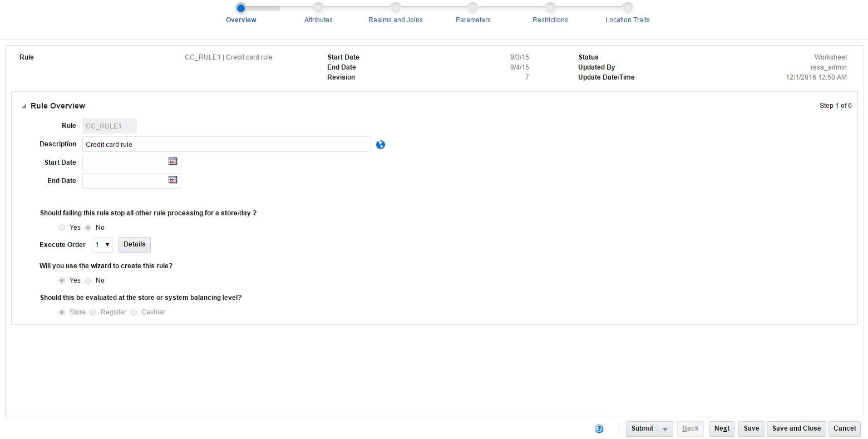The height and width of the screenshot is (439, 868).
Task: Collapse the Rule Overview section
Action: (23, 105)
